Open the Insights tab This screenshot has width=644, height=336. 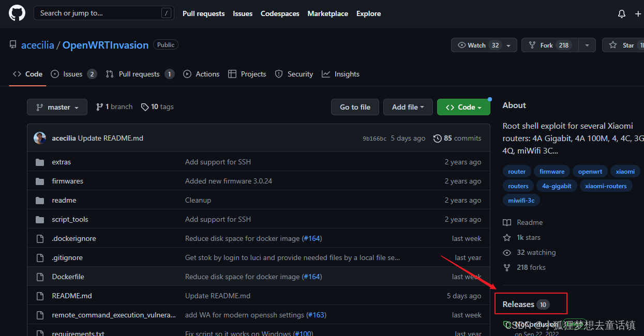[340, 74]
